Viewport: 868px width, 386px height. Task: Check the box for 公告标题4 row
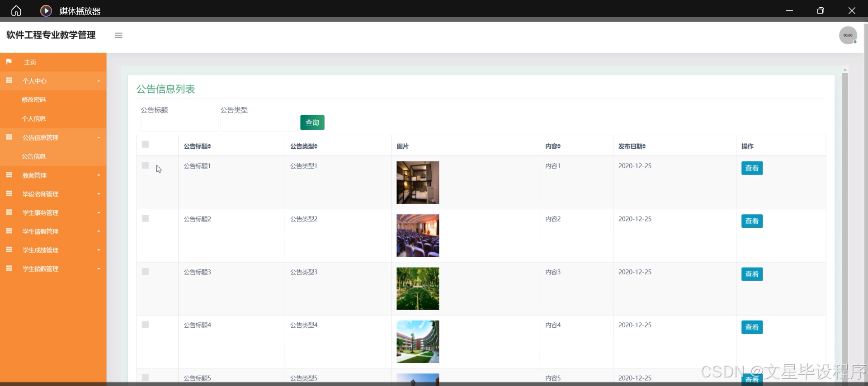coord(145,325)
